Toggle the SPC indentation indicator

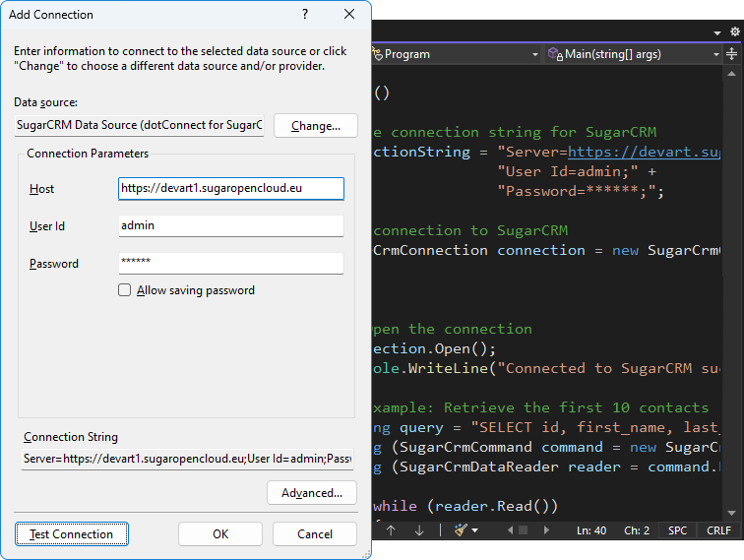677,530
